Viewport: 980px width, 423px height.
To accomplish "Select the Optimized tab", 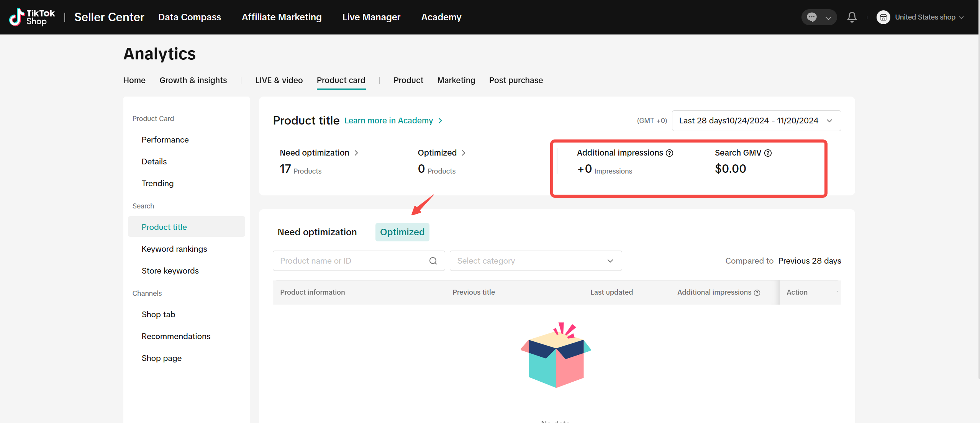I will (x=402, y=232).
